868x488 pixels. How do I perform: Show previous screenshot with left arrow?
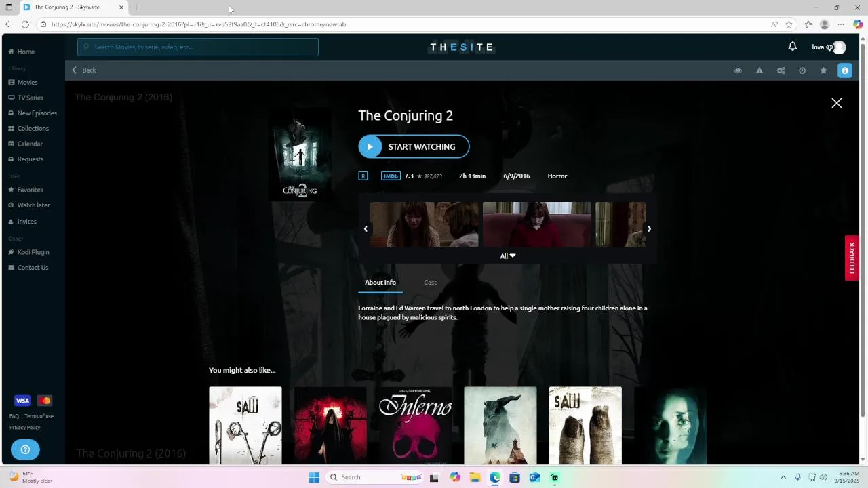pos(366,228)
